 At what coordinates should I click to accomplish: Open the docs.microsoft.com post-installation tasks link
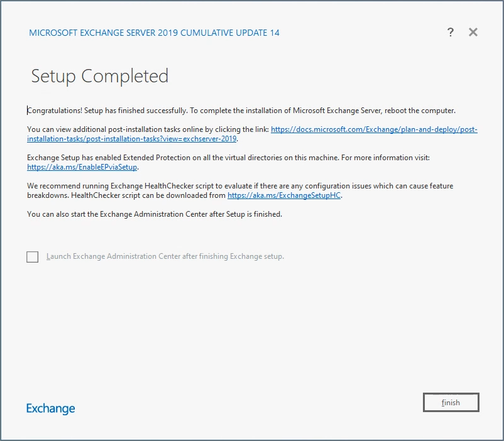point(374,129)
